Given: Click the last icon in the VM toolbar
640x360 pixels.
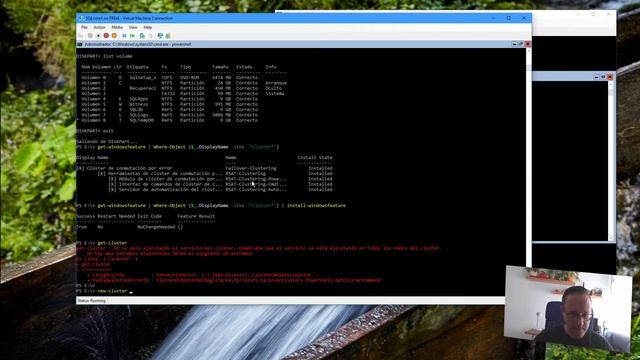Looking at the screenshot, I should coord(168,36).
